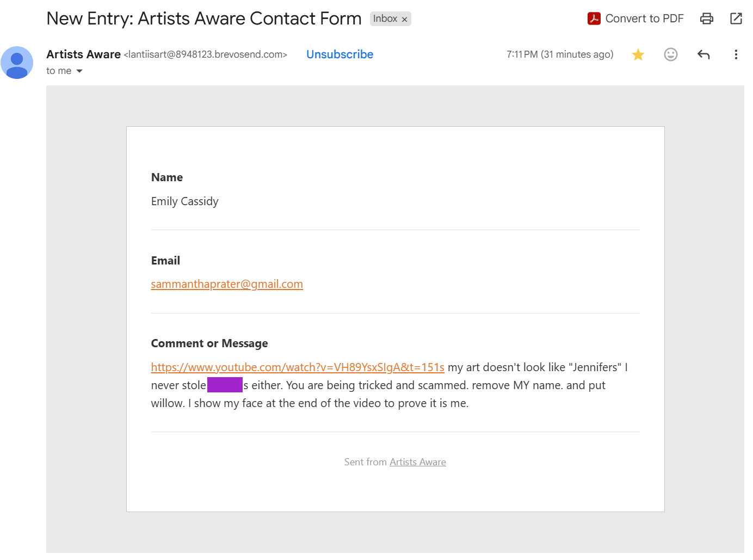Click the email subject heading text

(x=204, y=19)
